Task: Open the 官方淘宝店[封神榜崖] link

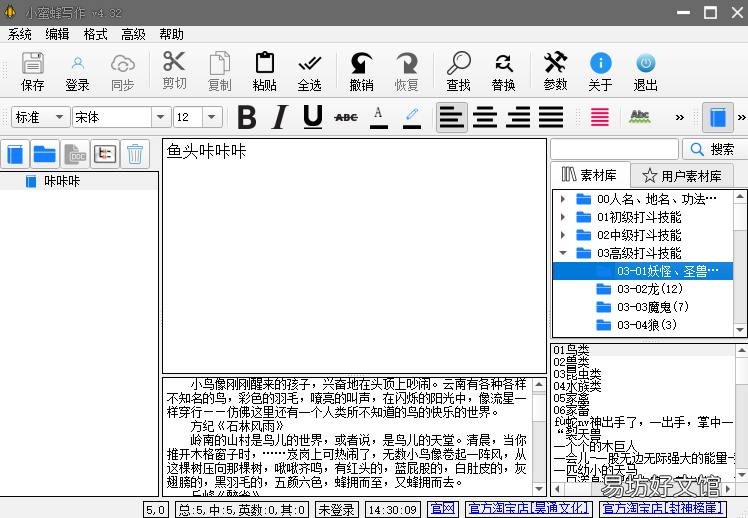Action: (664, 509)
